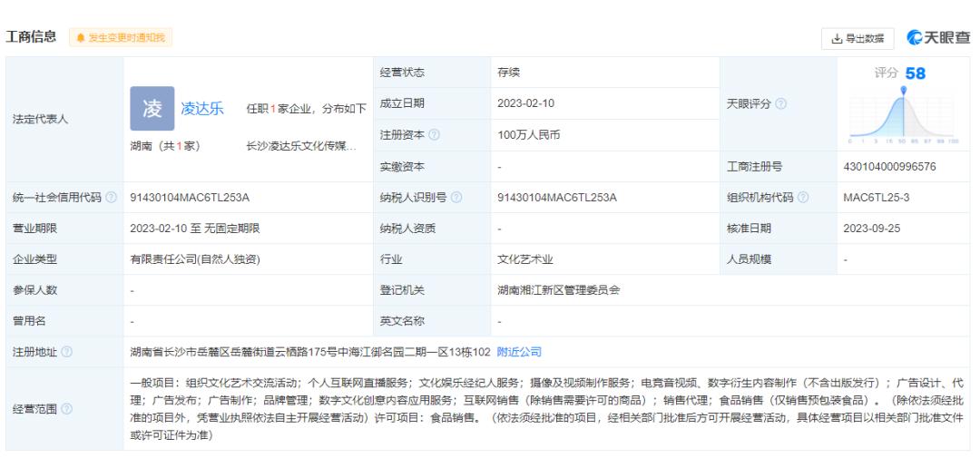This screenshot has width=980, height=458.
Task: Enable the 发生变更时通知我 change alert
Action: click(122, 37)
